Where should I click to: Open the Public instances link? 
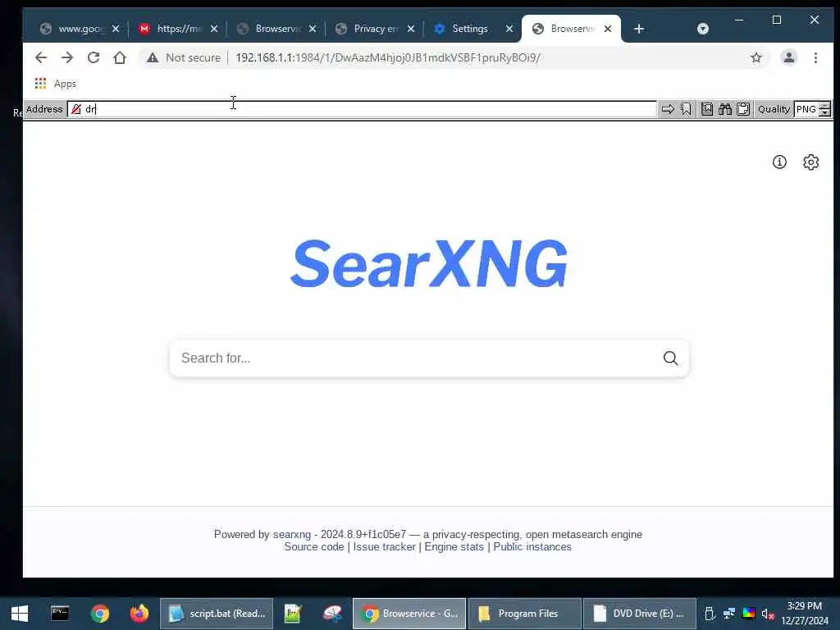click(x=532, y=547)
